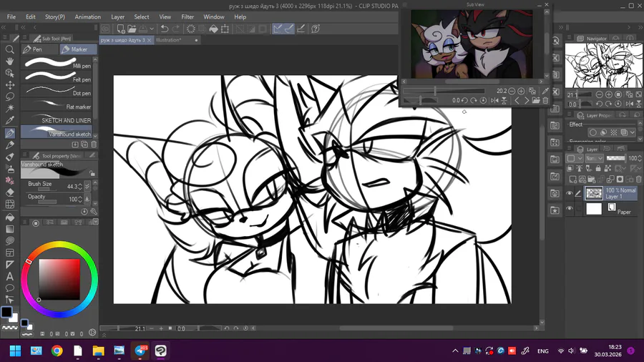Select the Auto select magic wand tool
The height and width of the screenshot is (362, 644).
(x=10, y=108)
